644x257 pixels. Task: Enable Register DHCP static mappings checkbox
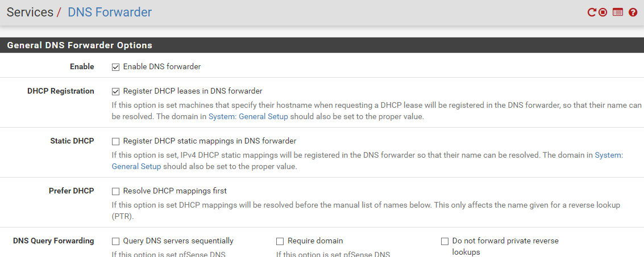pos(115,141)
